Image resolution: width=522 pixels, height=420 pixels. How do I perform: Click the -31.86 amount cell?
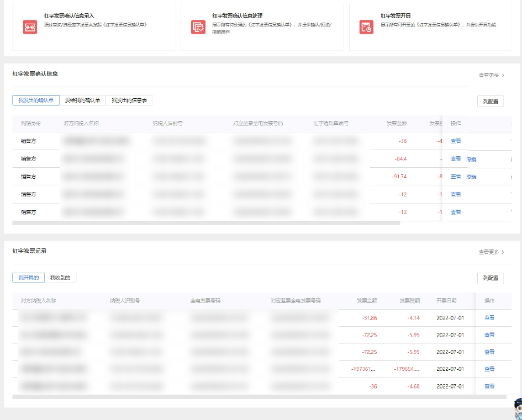pos(370,318)
